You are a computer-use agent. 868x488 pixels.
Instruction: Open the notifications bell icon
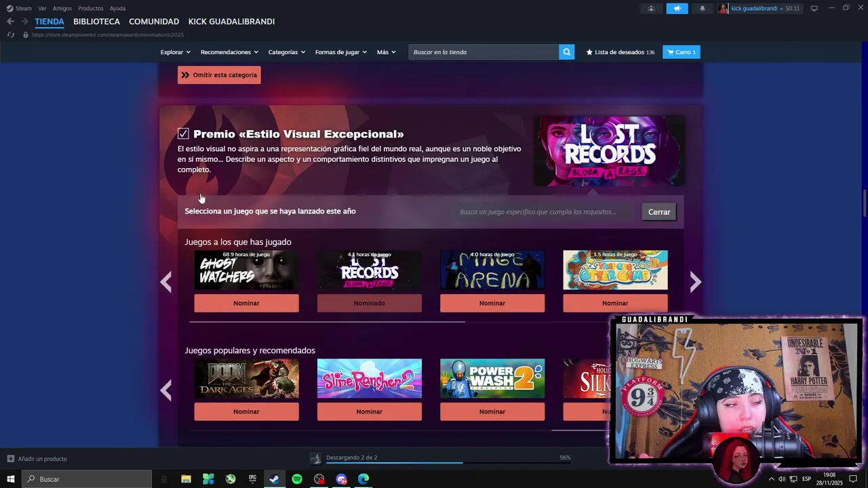(703, 8)
